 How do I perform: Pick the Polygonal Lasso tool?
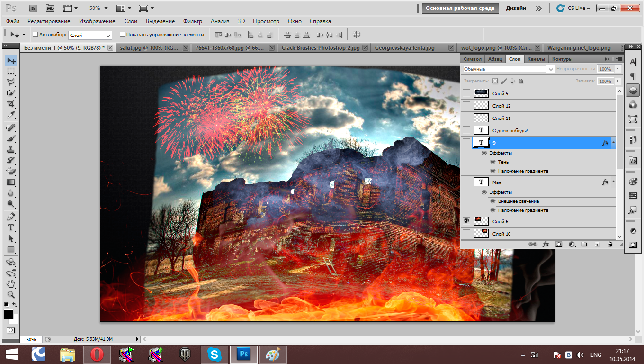tap(11, 82)
